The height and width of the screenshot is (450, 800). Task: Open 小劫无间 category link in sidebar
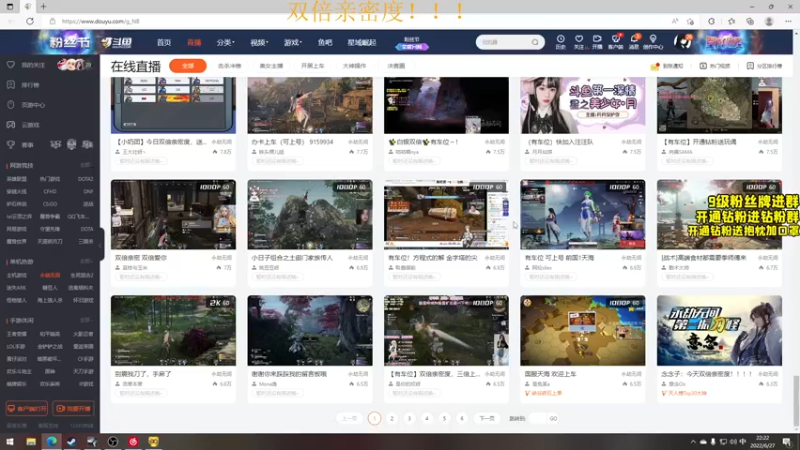pos(49,275)
